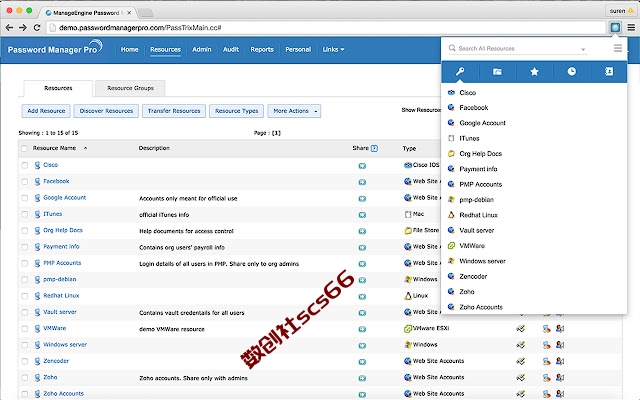Click the share icon in the ITunes row
Image resolution: width=640 pixels, height=400 pixels.
362,215
